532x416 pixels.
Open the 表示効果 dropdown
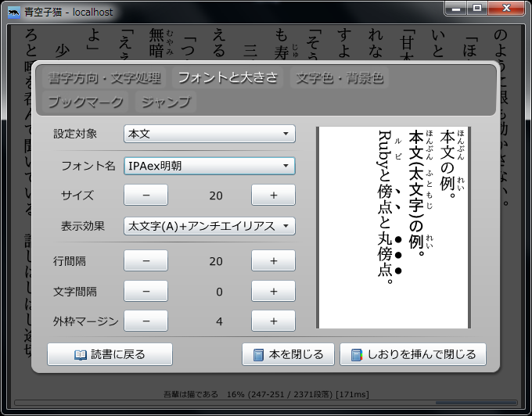coord(210,226)
